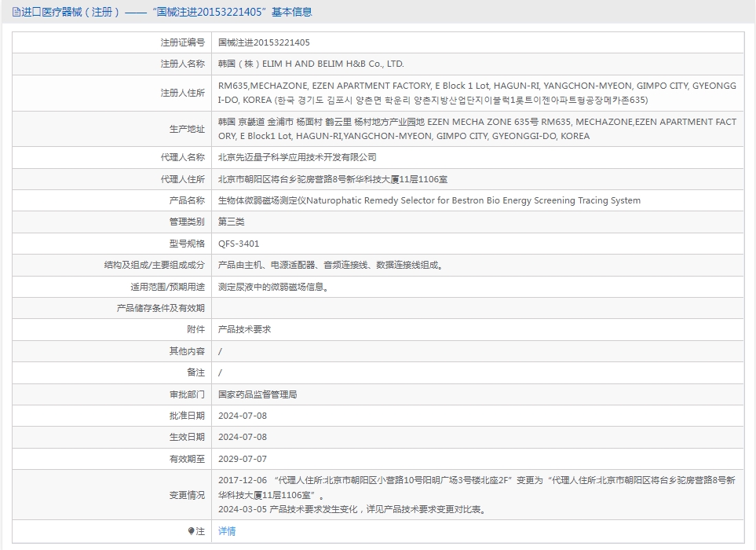Click the 产品技术要求 attachment text
This screenshot has width=756, height=550.
click(244, 329)
